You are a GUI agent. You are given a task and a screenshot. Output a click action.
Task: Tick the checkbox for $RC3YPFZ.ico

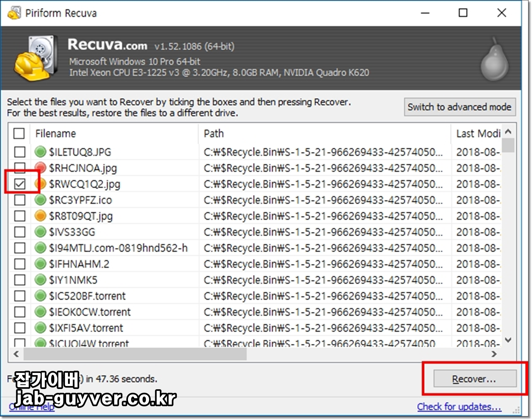click(20, 200)
